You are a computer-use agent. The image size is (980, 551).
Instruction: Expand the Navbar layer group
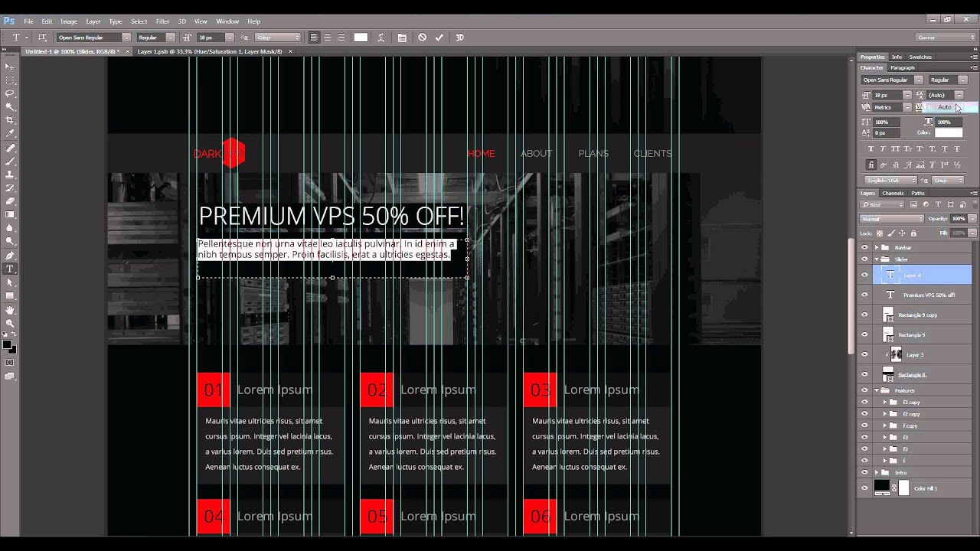[877, 247]
